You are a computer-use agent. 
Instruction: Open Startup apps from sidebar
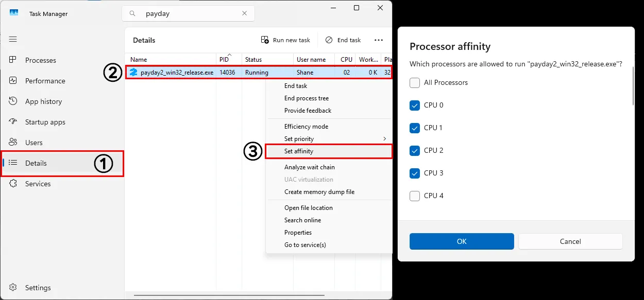13,122
